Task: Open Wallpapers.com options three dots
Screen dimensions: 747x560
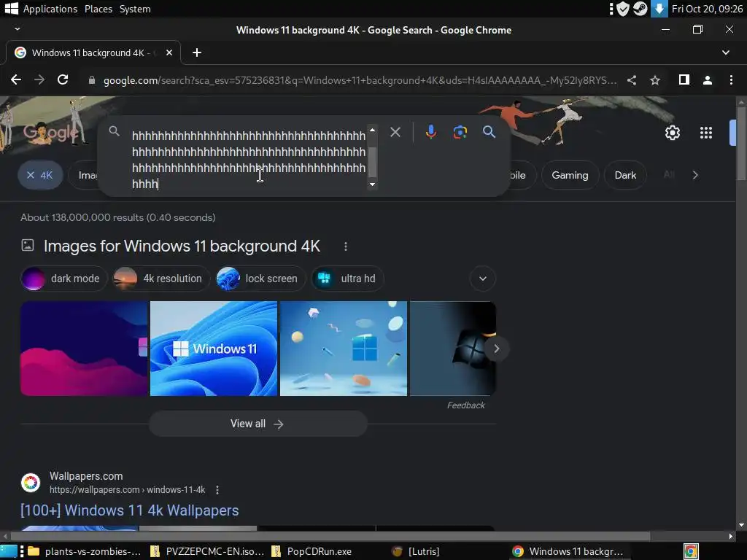Action: [x=217, y=489]
